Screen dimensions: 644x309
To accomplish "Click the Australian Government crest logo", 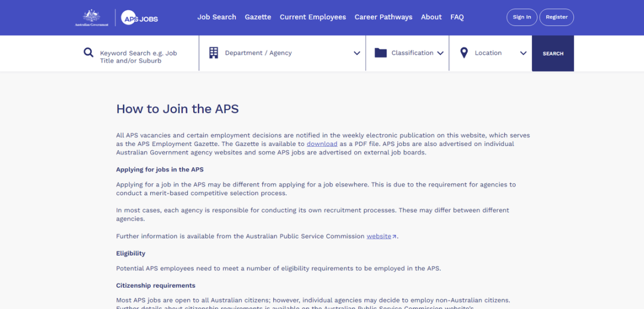I will (92, 18).
